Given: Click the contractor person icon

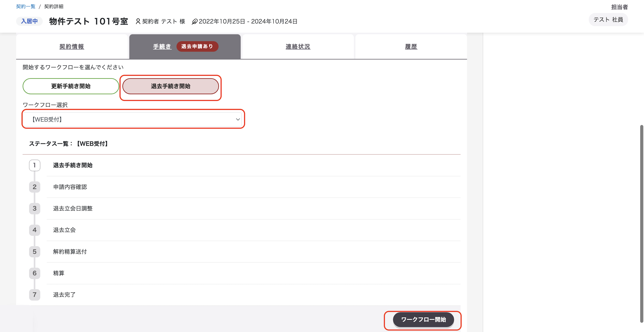Looking at the screenshot, I should (x=138, y=22).
